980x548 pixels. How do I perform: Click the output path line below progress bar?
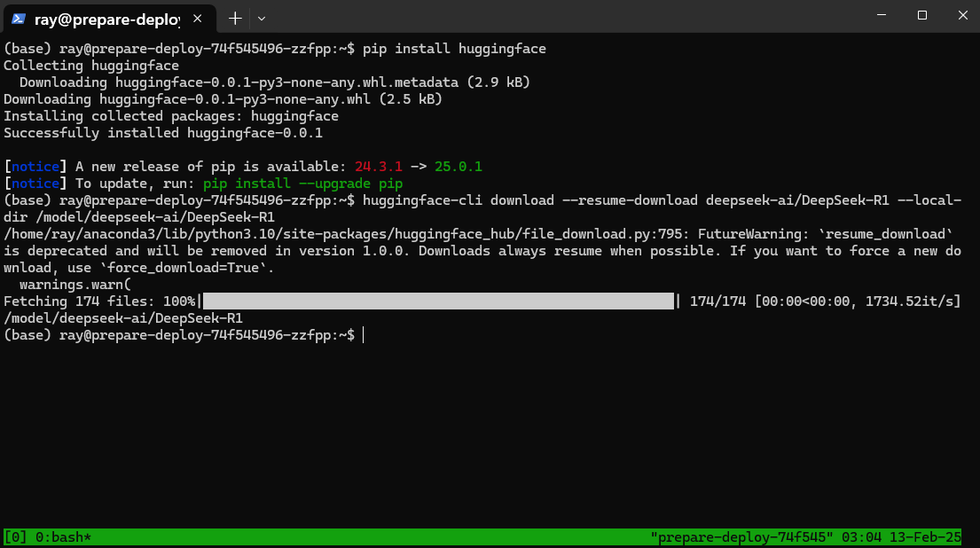123,318
